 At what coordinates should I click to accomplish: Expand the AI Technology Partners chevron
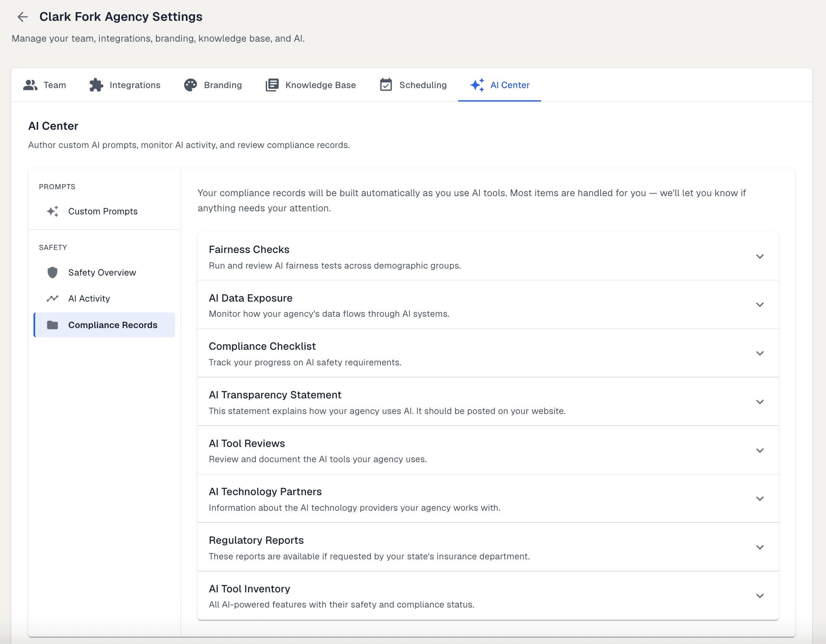(x=760, y=499)
